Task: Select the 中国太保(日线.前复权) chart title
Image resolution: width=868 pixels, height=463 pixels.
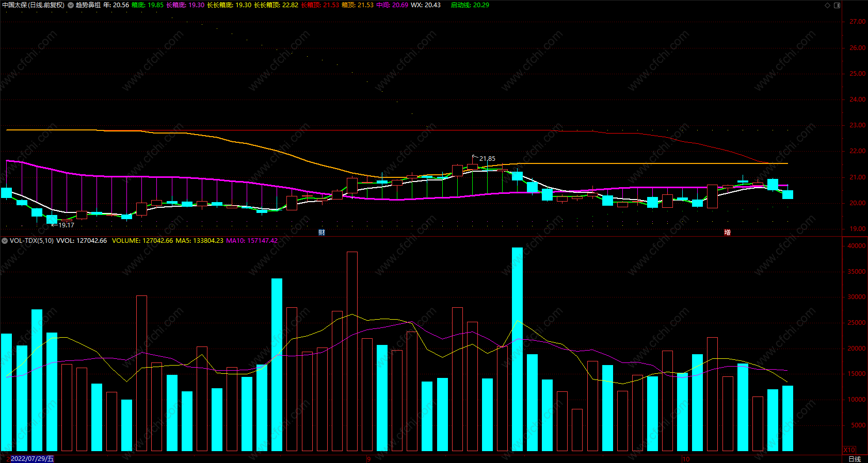Action: point(34,5)
